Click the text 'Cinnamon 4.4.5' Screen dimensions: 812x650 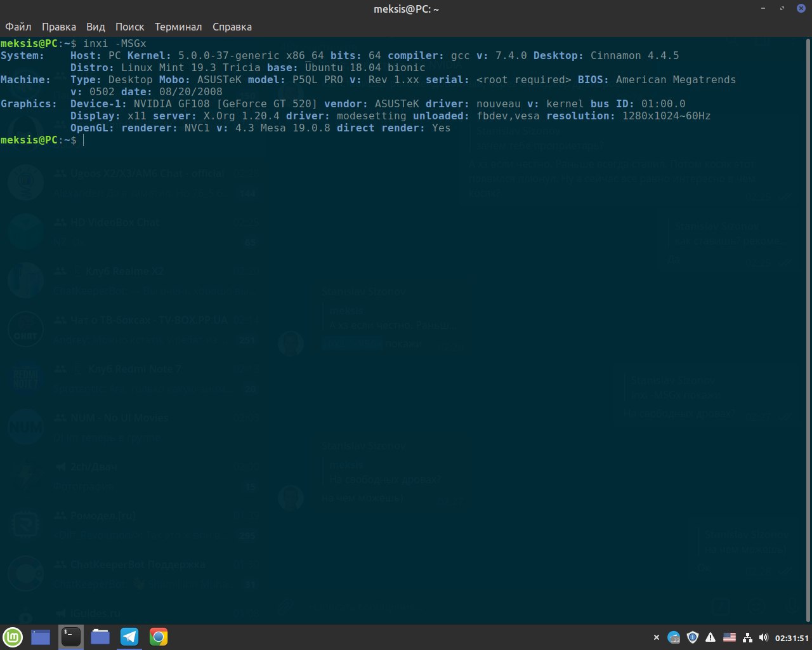click(635, 55)
